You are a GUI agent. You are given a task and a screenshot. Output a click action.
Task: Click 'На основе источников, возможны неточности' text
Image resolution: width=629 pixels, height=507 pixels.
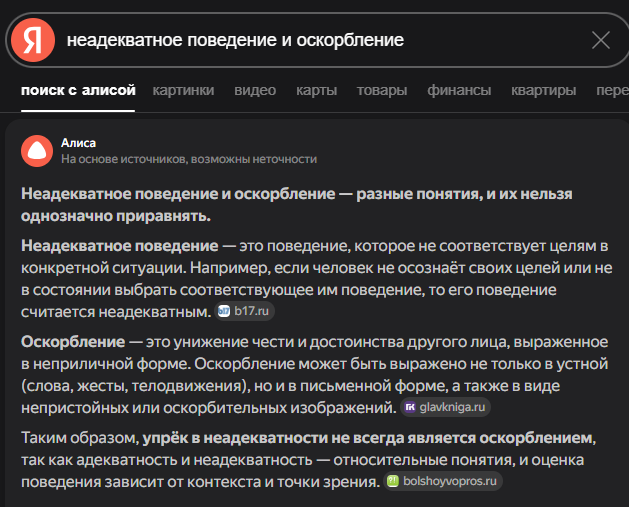(x=189, y=159)
